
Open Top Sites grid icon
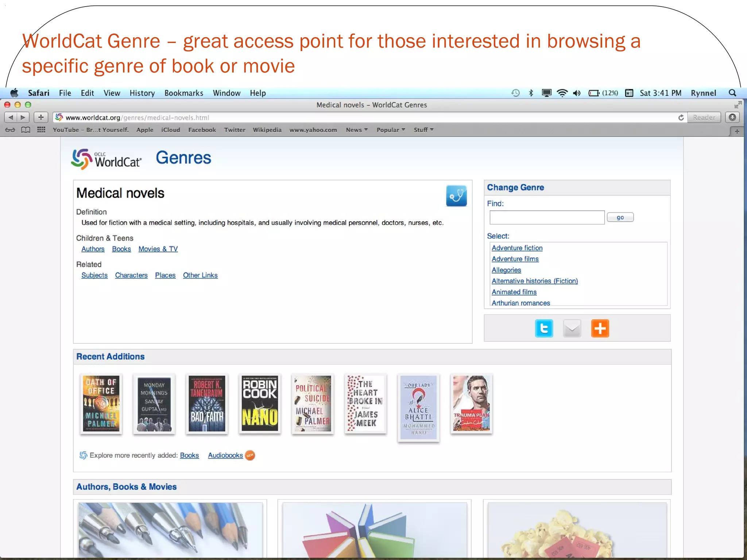pyautogui.click(x=41, y=130)
